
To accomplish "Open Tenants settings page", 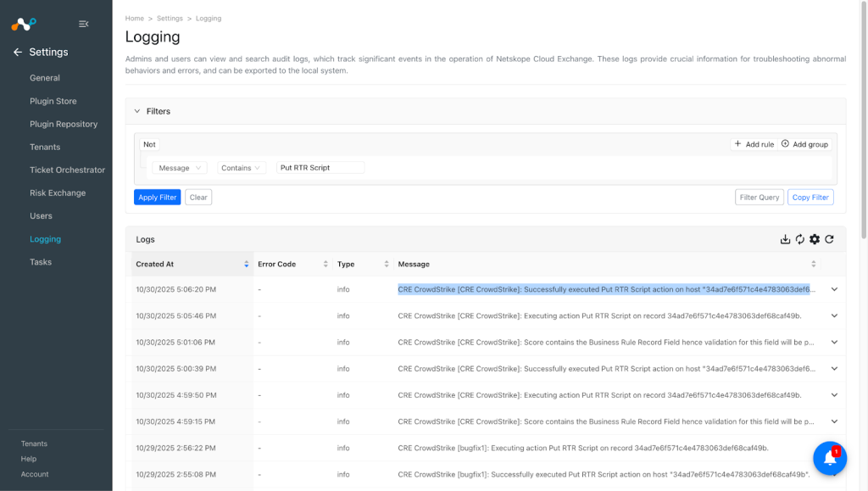I will point(45,148).
